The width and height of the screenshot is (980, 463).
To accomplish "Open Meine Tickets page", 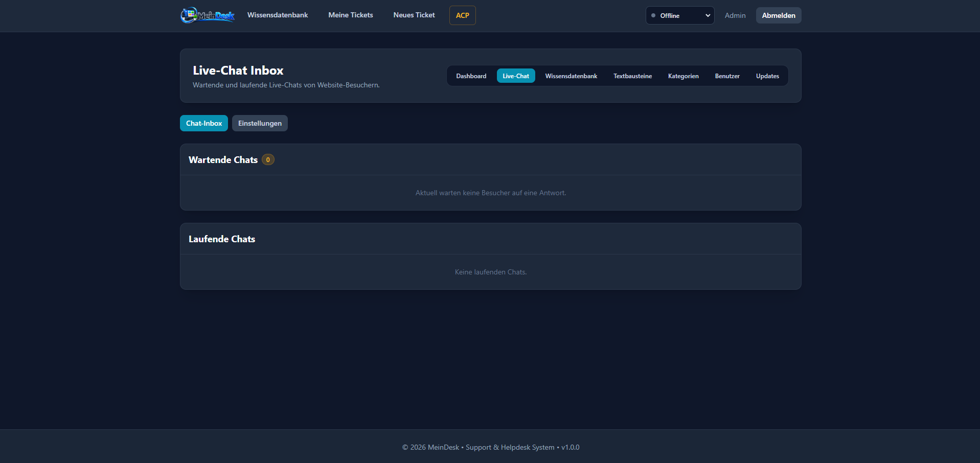I will click(x=351, y=15).
